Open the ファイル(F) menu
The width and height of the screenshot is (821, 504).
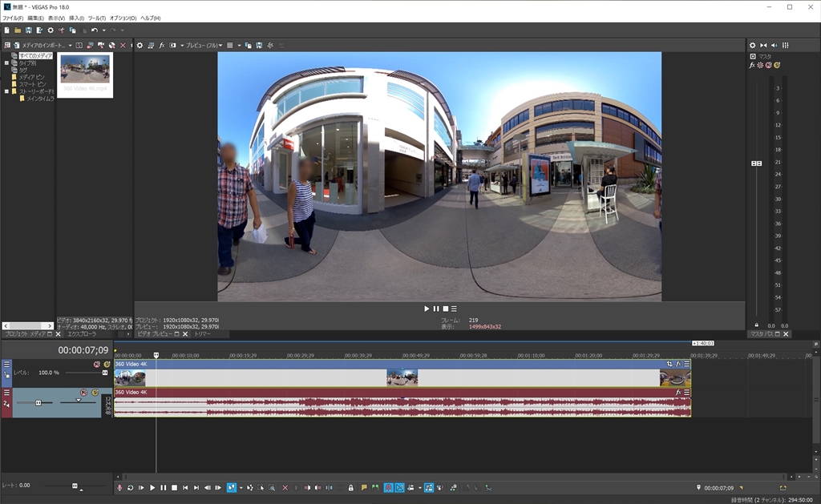coord(13,18)
